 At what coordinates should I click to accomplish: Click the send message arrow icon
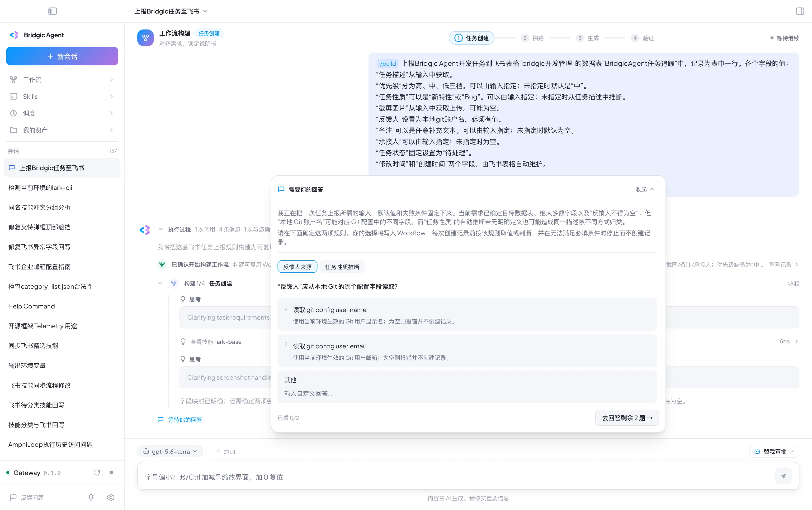783,476
